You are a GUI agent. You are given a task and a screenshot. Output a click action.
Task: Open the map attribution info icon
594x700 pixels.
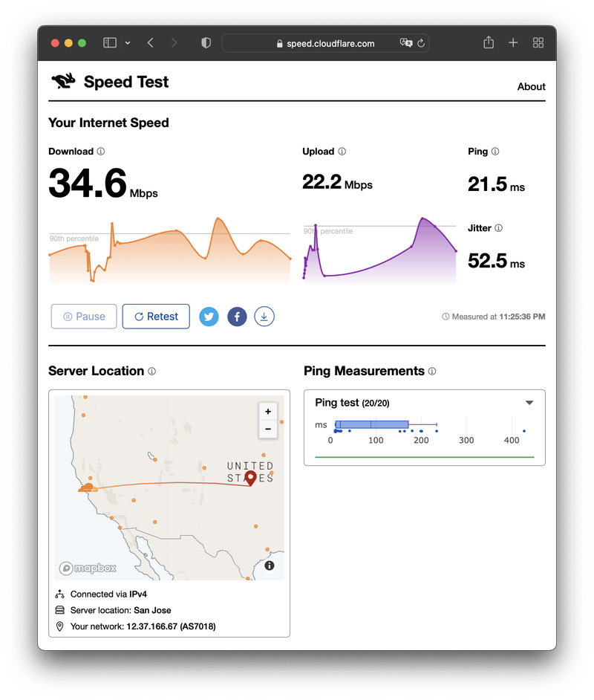coord(269,565)
